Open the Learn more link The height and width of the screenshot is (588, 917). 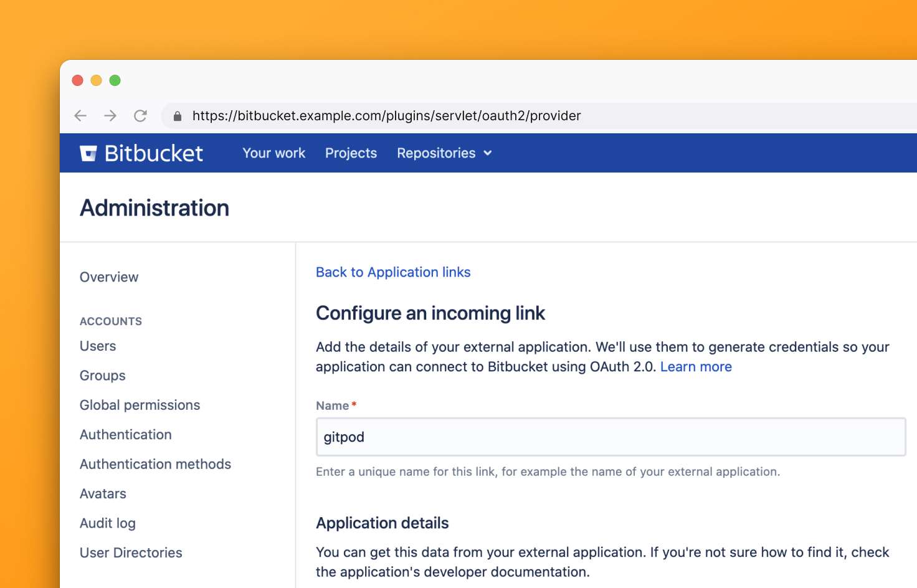click(x=696, y=367)
